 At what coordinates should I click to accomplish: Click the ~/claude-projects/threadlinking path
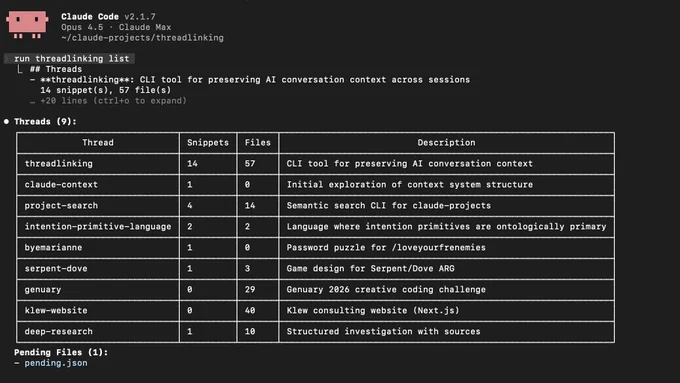pyautogui.click(x=142, y=38)
